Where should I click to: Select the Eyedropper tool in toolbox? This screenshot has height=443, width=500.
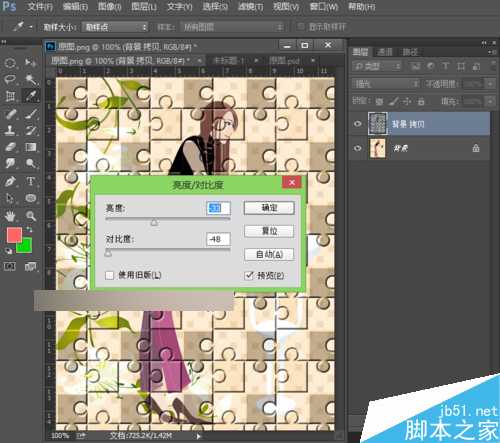point(31,96)
